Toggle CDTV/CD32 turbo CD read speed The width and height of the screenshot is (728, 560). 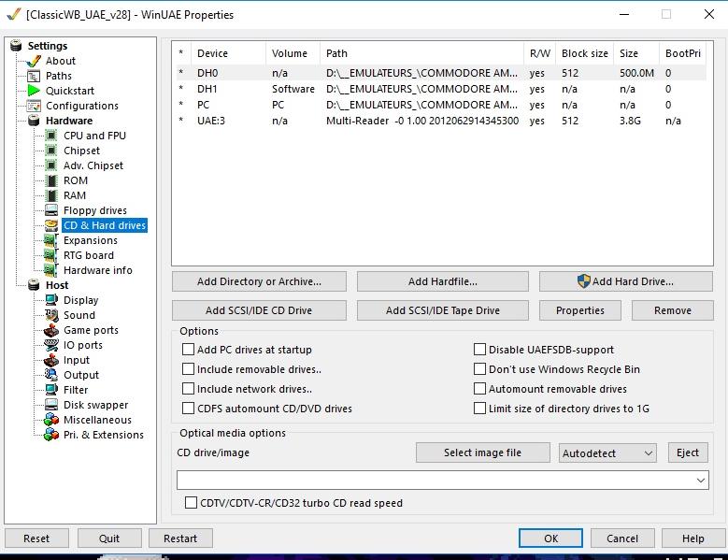191,502
